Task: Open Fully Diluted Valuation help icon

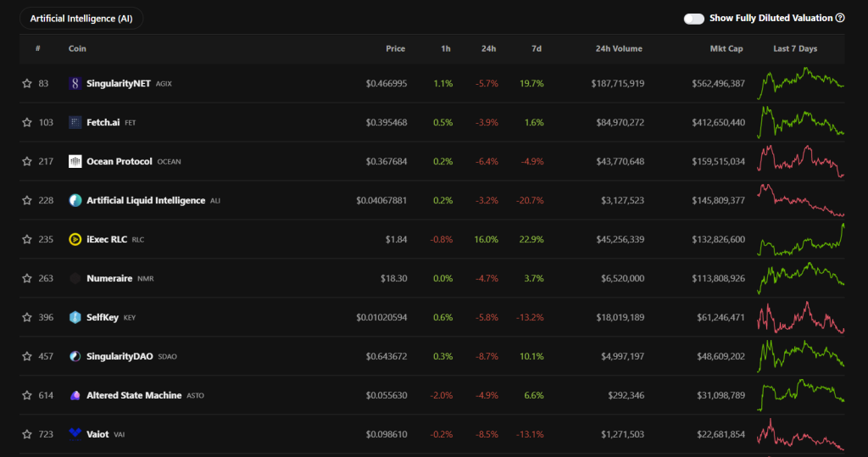Action: [840, 19]
